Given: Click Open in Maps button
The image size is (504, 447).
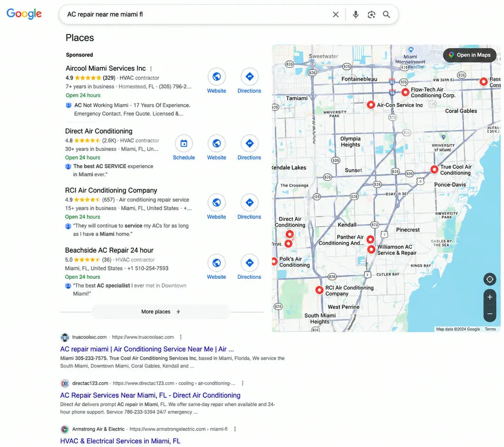Looking at the screenshot, I should tap(470, 55).
